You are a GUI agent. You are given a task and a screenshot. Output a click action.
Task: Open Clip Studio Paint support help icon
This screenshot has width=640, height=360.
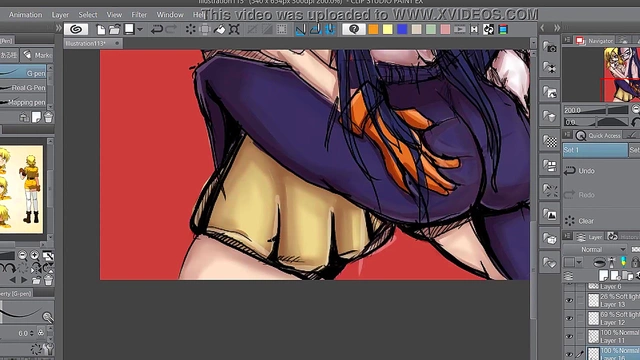coord(353,29)
